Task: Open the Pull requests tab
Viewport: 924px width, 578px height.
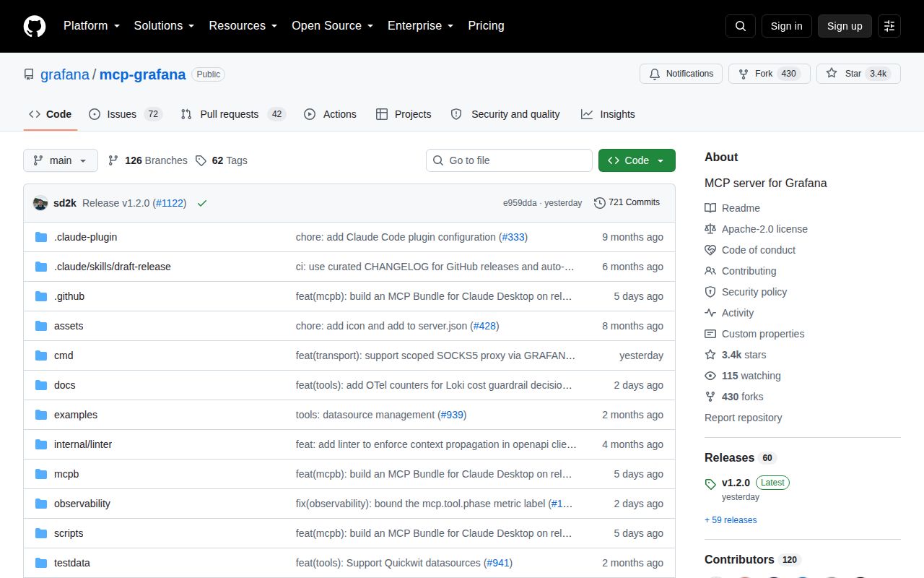Action: (x=233, y=114)
